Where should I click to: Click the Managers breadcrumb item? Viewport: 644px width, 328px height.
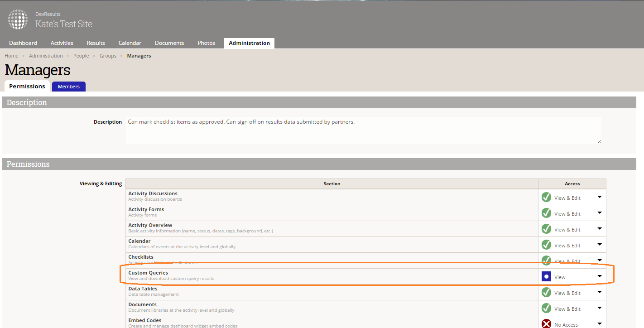[x=139, y=56]
